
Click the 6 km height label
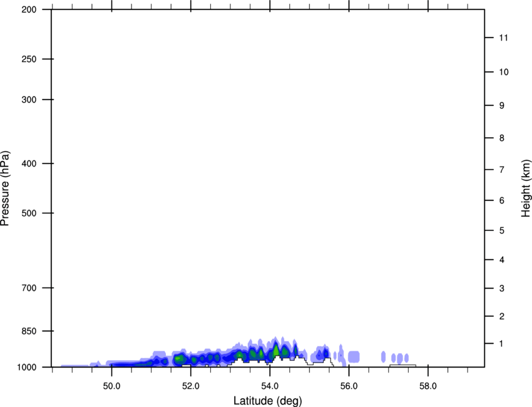click(x=502, y=200)
